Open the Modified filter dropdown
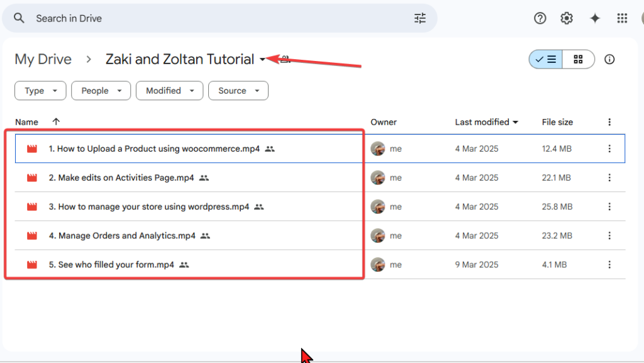The height and width of the screenshot is (363, 644). pyautogui.click(x=170, y=91)
